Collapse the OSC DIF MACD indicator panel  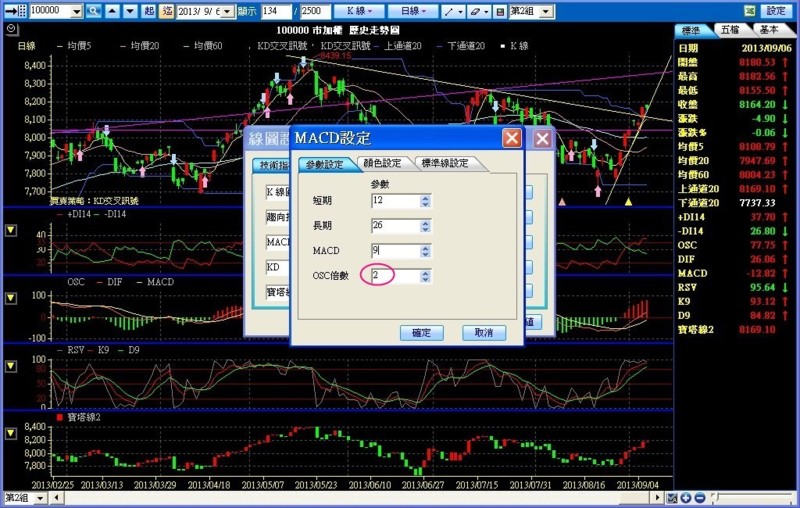click(11, 298)
